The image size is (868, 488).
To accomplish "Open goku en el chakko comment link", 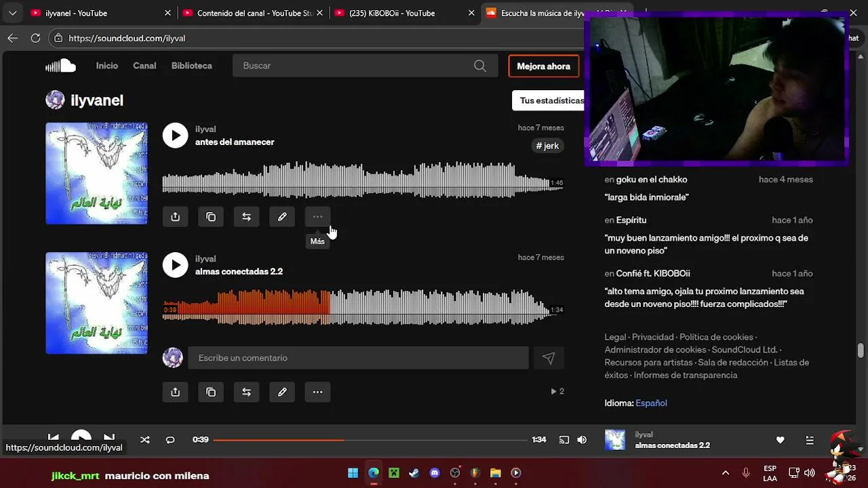I will pos(652,180).
